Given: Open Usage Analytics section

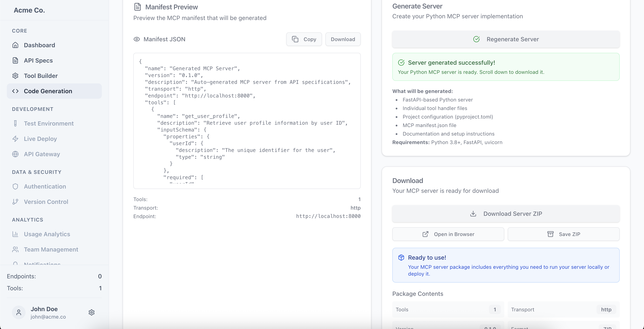Looking at the screenshot, I should tap(47, 234).
